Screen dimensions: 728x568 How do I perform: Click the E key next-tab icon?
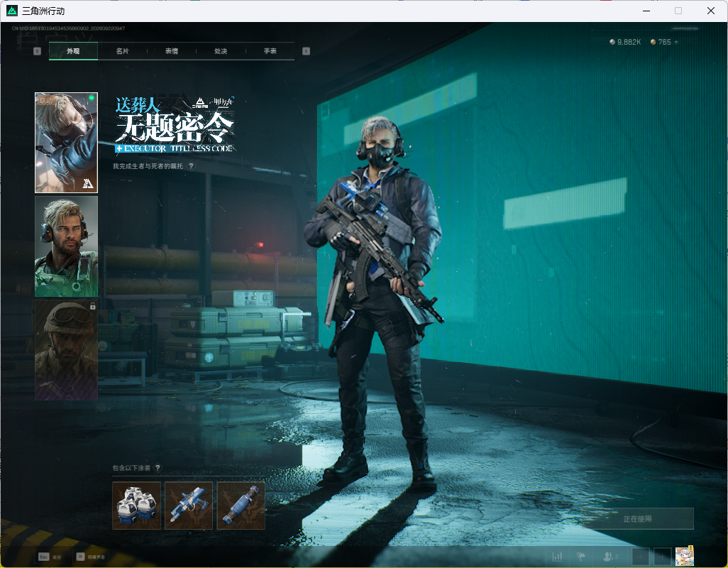(x=306, y=51)
